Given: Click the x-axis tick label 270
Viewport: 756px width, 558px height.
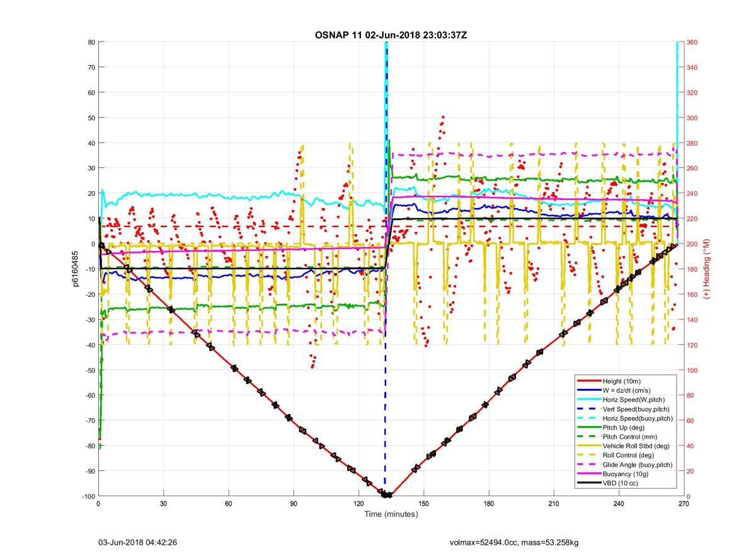Looking at the screenshot, I should pyautogui.click(x=684, y=504).
